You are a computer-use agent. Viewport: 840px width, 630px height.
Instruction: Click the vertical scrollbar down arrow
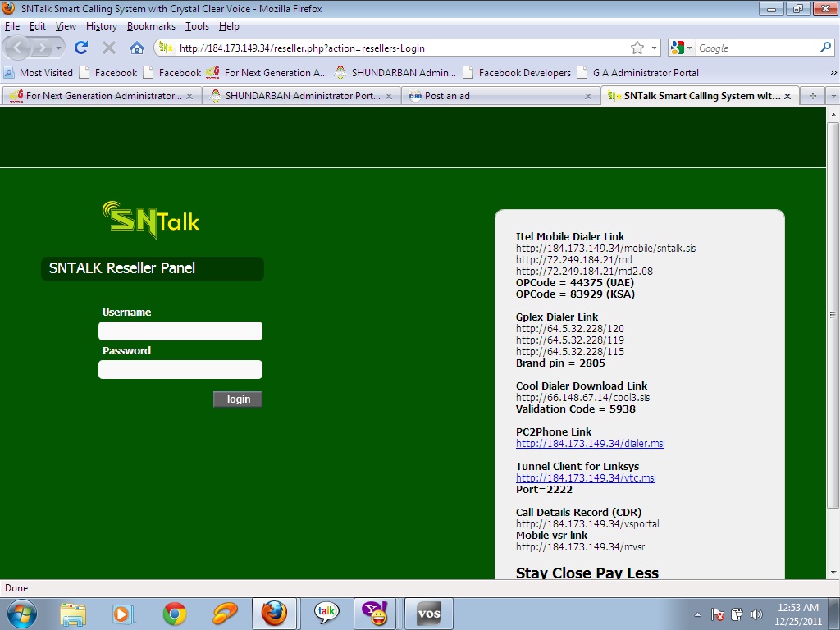tap(833, 572)
